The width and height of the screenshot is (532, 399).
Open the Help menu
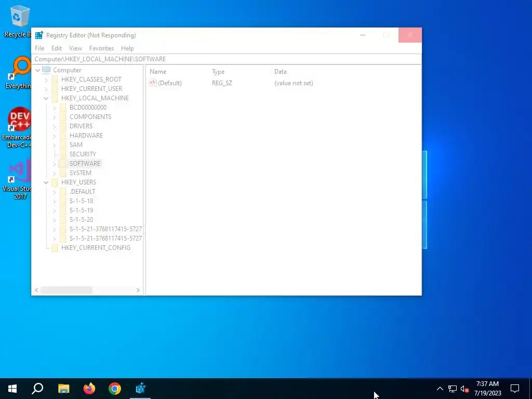pos(127,48)
